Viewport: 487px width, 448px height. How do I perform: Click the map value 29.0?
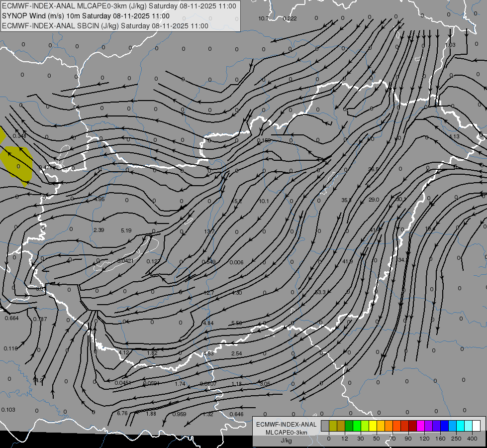coord(374,200)
